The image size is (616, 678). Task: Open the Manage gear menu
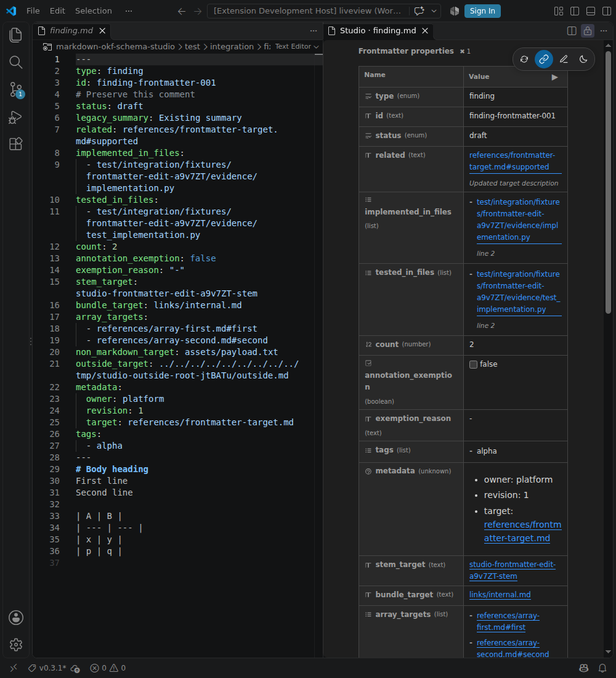tap(16, 645)
